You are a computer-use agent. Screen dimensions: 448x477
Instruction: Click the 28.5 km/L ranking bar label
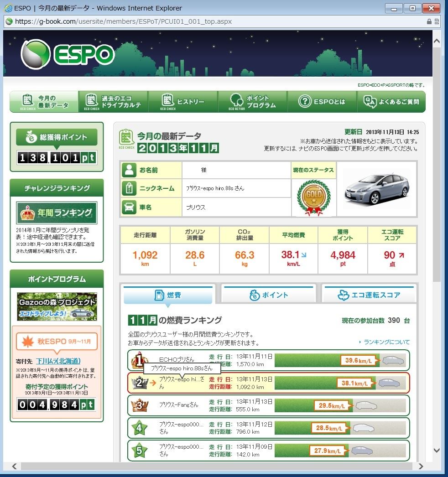329,428
